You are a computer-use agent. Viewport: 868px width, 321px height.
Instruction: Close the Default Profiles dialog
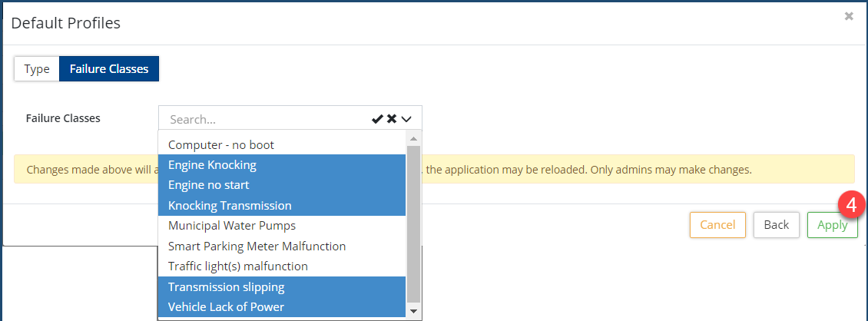849,16
